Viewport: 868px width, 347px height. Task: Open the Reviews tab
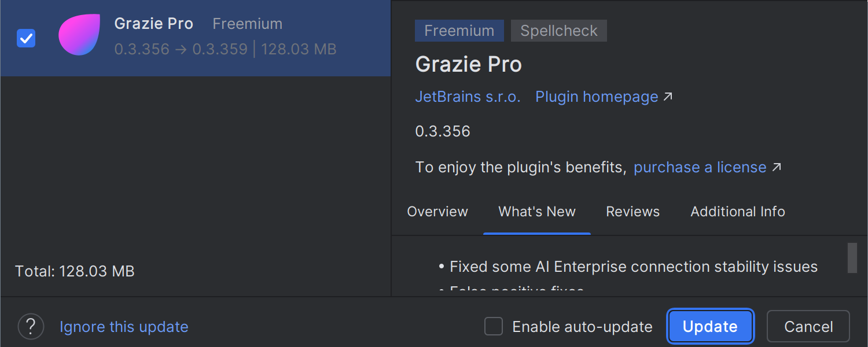pyautogui.click(x=632, y=212)
